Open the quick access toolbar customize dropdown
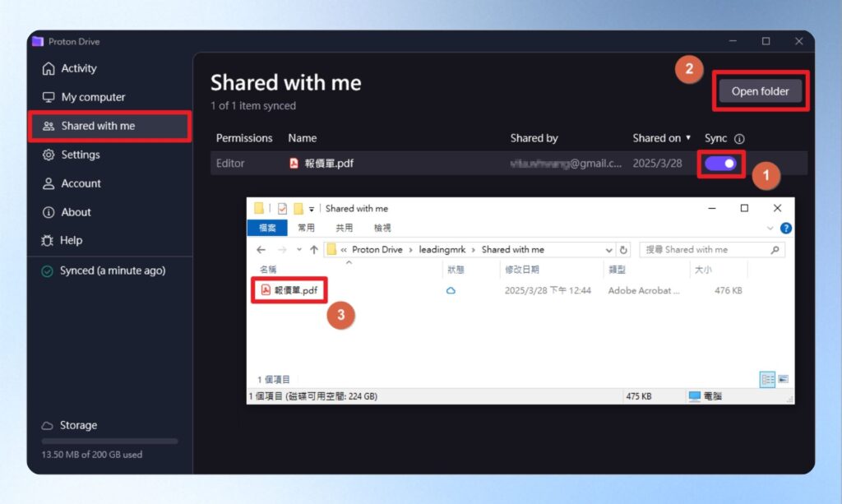The image size is (842, 504). click(312, 210)
